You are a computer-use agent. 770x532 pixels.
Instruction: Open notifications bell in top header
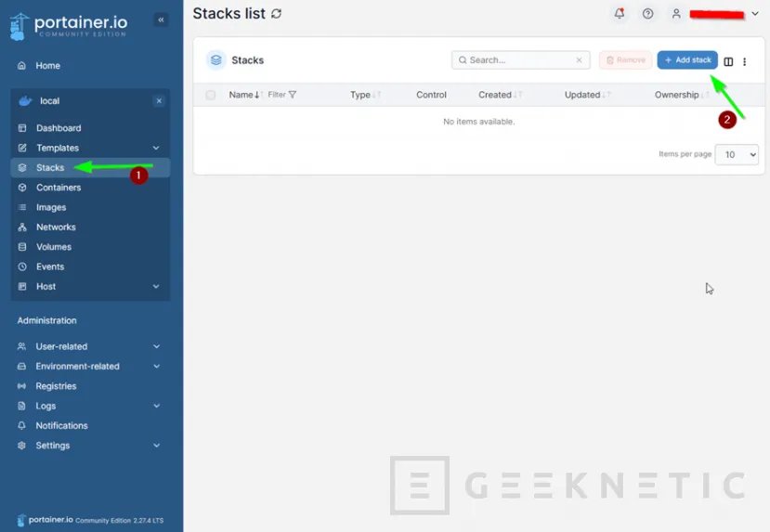pos(620,13)
